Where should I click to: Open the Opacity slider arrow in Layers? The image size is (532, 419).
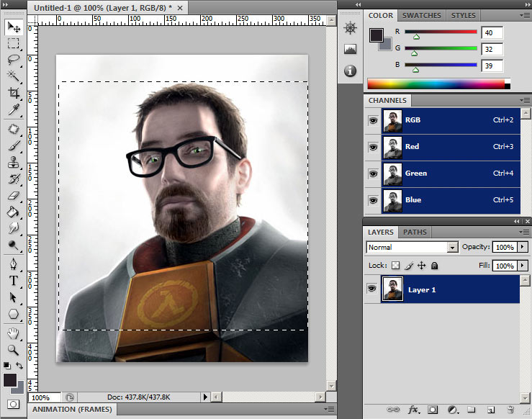[x=523, y=247]
